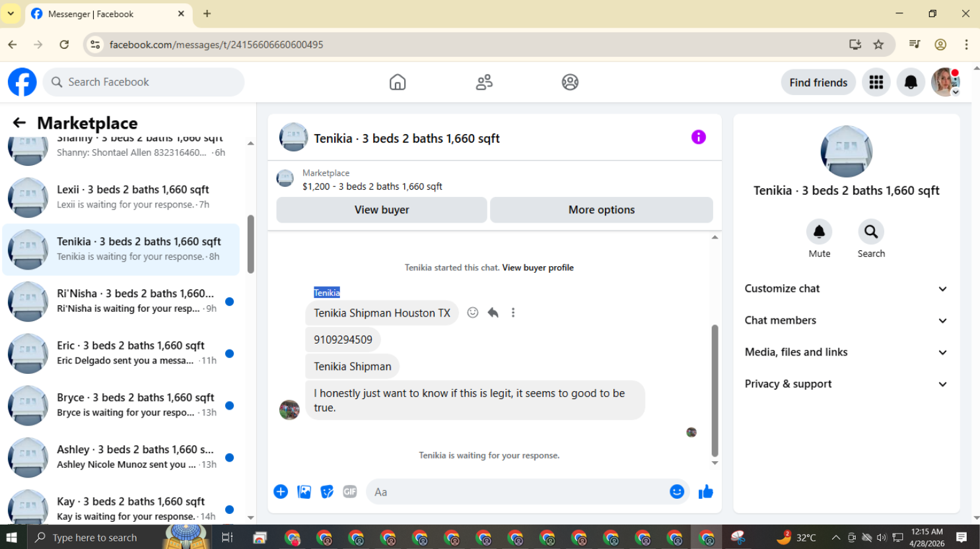Screen dimensions: 980x549
Task: Open Ashley conversation in the chat list
Action: pos(121,457)
